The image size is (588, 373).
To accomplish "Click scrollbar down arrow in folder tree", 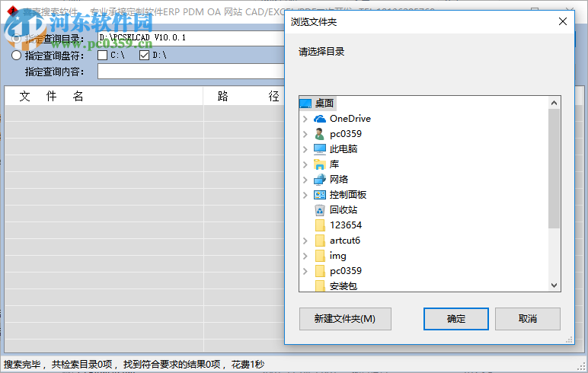I will point(554,285).
